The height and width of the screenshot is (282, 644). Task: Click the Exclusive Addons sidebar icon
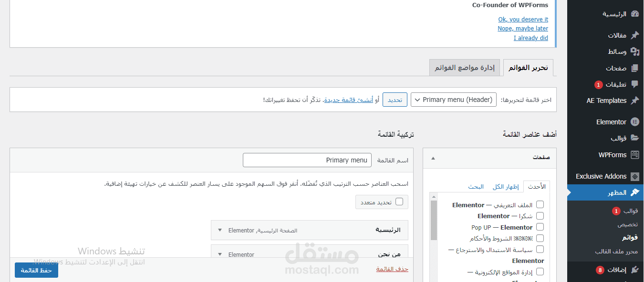[636, 176]
